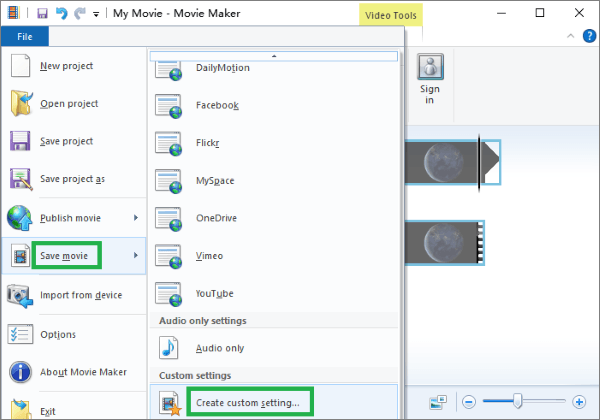Click the About Movie Maker info icon
Viewport: 600px width, 420px height.
point(20,372)
